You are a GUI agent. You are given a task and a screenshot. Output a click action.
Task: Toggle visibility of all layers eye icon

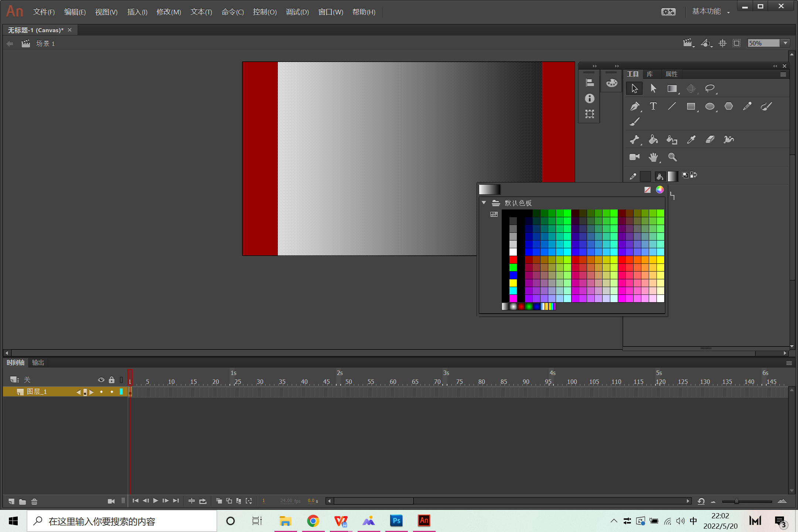tap(101, 380)
